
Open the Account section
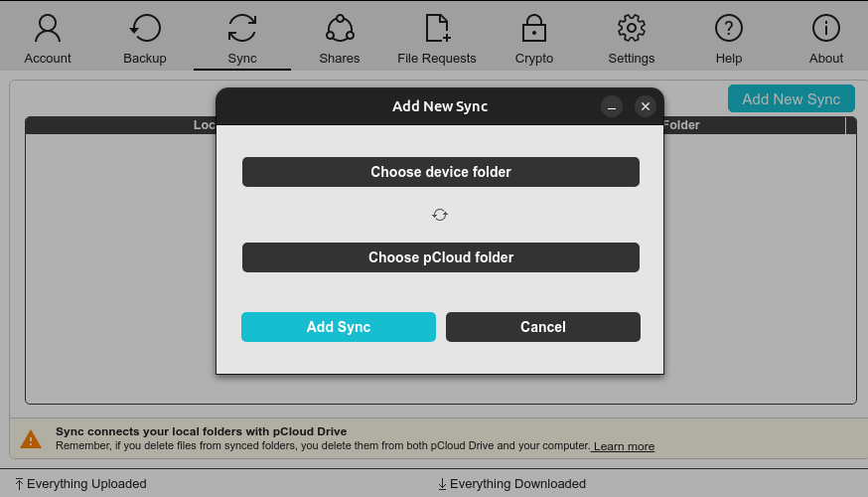(x=48, y=39)
